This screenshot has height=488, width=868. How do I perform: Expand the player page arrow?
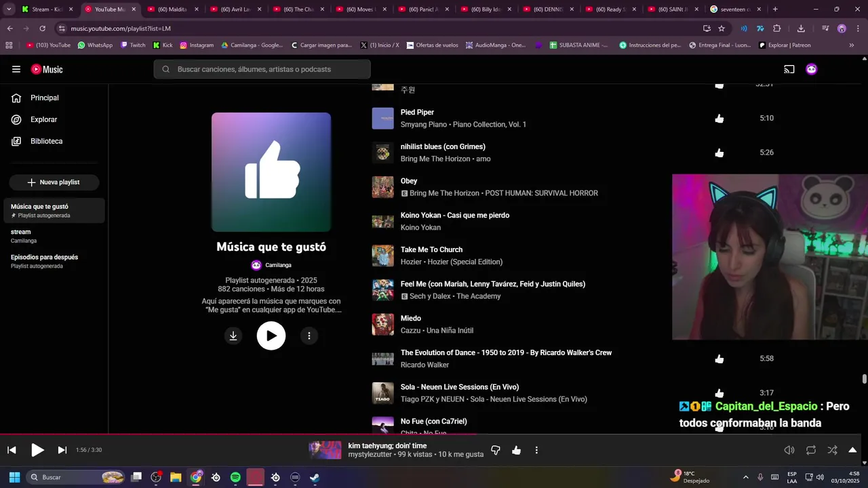tap(853, 450)
